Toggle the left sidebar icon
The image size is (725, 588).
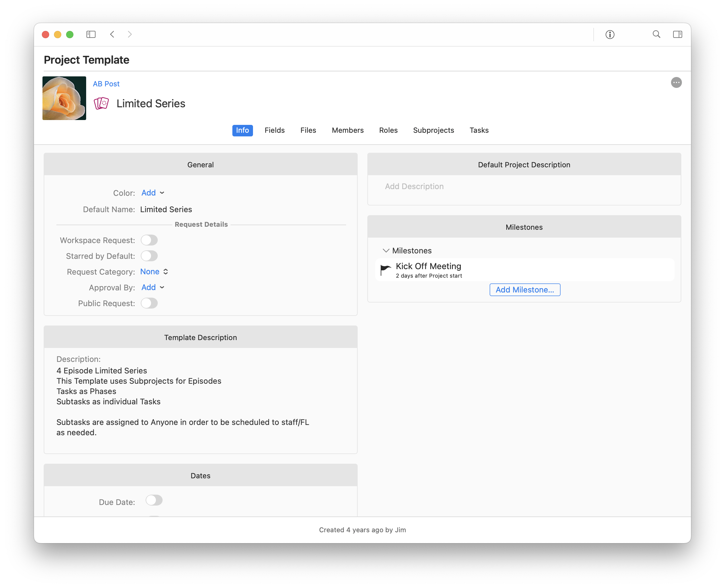pos(91,34)
